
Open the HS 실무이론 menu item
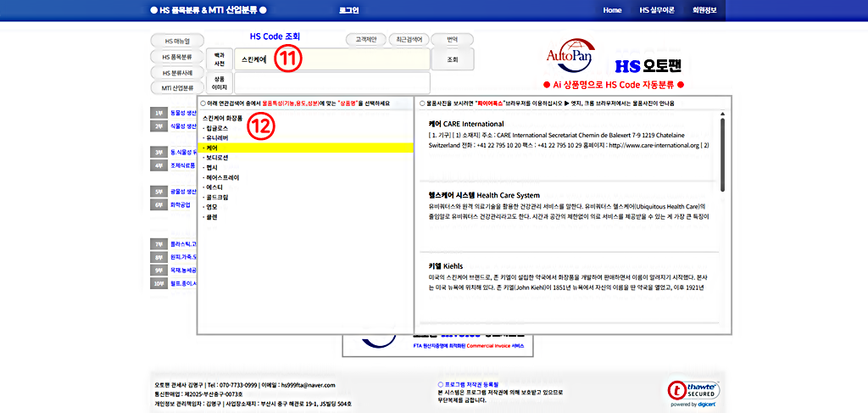[x=657, y=10]
